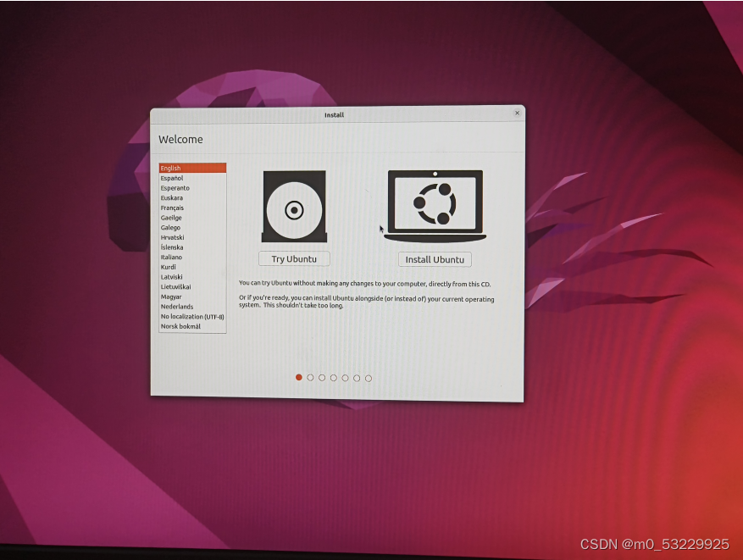Image resolution: width=743 pixels, height=560 pixels.
Task: Choose No localization (UTF-8) option
Action: click(182, 316)
